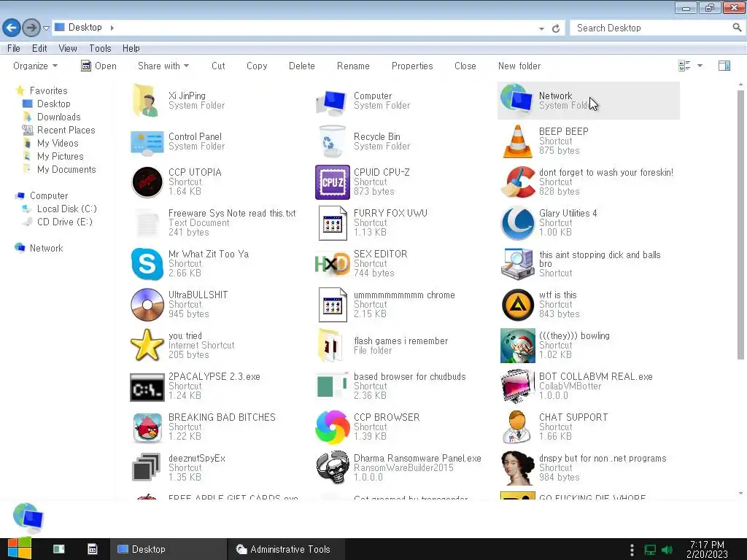Select the 2PACALYPSE 2.3.exe command prompt icon
The height and width of the screenshot is (560, 747).
(x=147, y=387)
